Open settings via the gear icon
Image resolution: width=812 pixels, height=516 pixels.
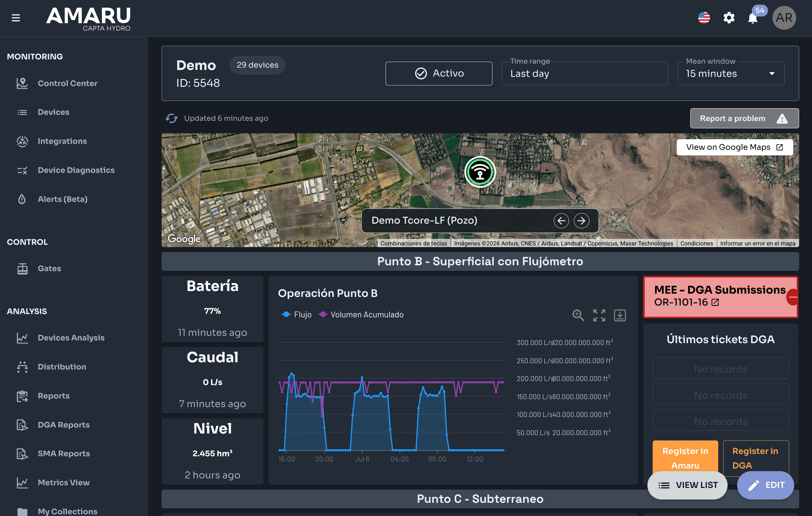click(x=729, y=17)
